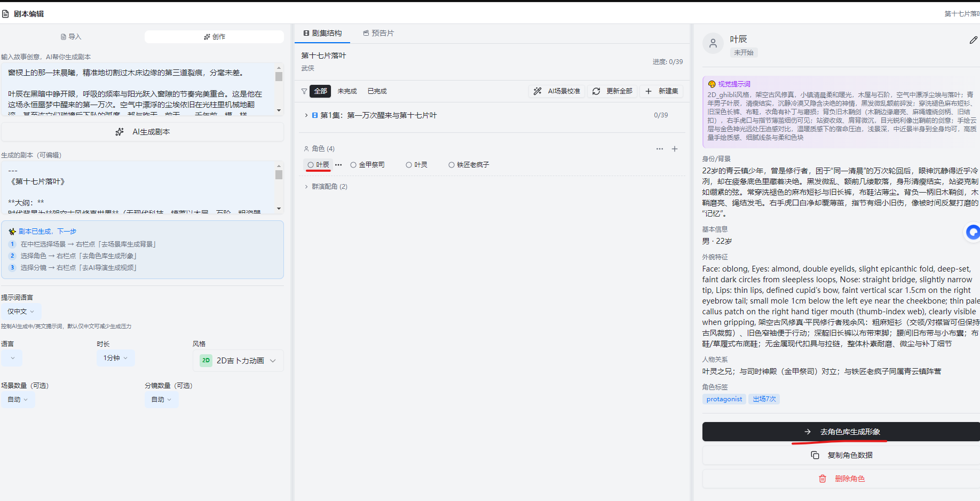Select the AI场景校准 magic wand icon

coord(538,91)
